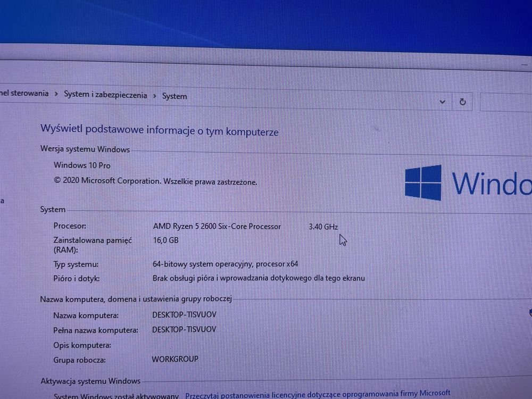Click 'Aktywacja systemu Windows' section header

pos(90,381)
